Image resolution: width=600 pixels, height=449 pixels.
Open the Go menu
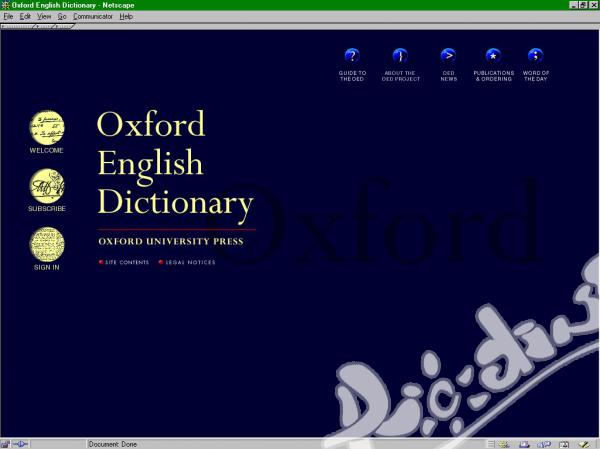click(62, 16)
